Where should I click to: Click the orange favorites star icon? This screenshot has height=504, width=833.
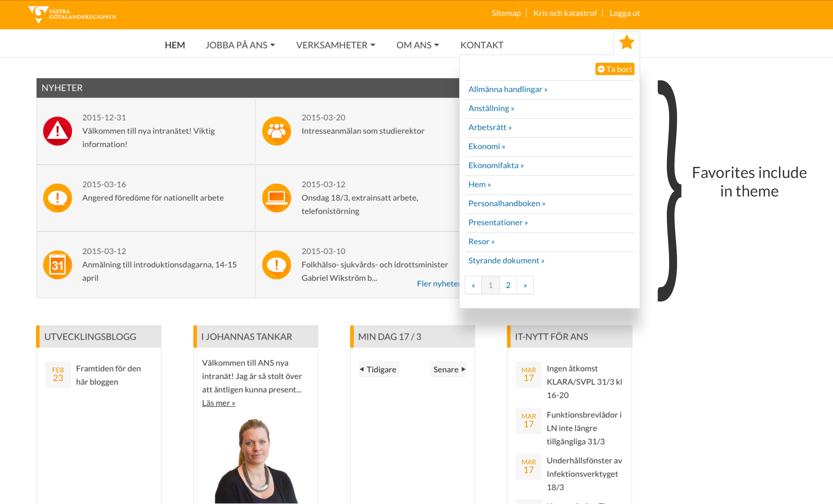[627, 43]
